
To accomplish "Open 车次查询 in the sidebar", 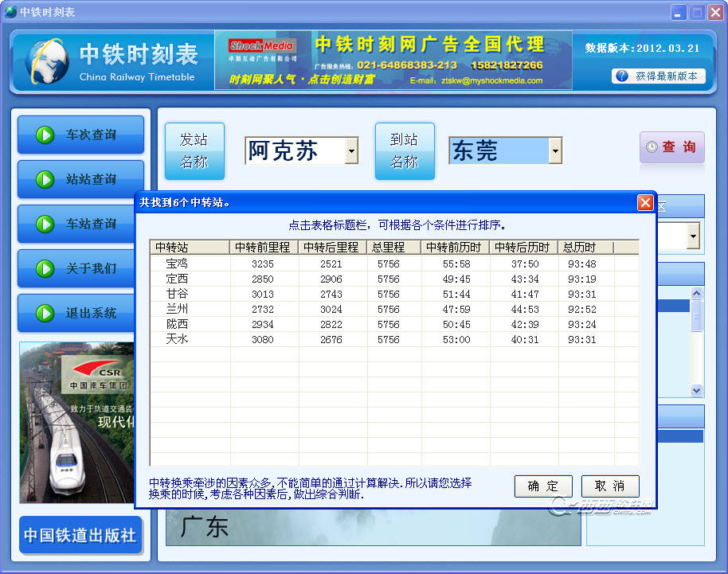I will [80, 135].
